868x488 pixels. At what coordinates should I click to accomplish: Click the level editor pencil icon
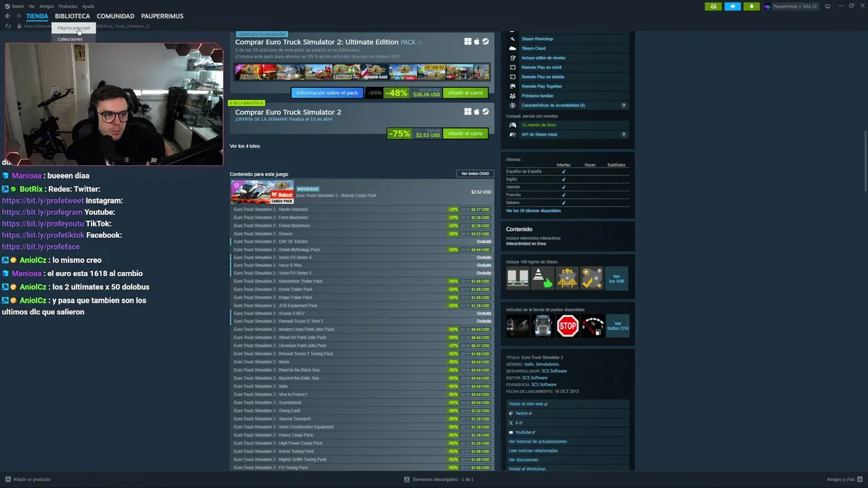(513, 58)
